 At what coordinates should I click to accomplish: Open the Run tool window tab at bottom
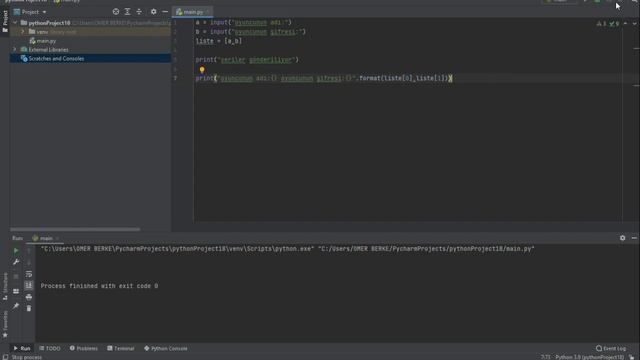pyautogui.click(x=22, y=348)
